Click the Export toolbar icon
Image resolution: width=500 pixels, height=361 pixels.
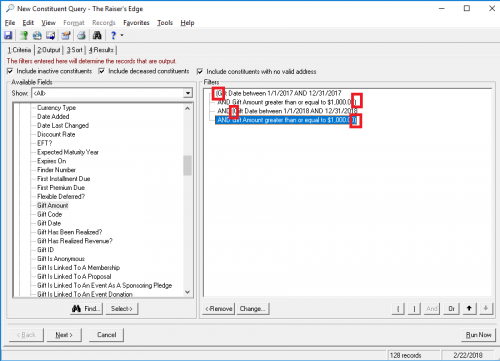[51, 35]
